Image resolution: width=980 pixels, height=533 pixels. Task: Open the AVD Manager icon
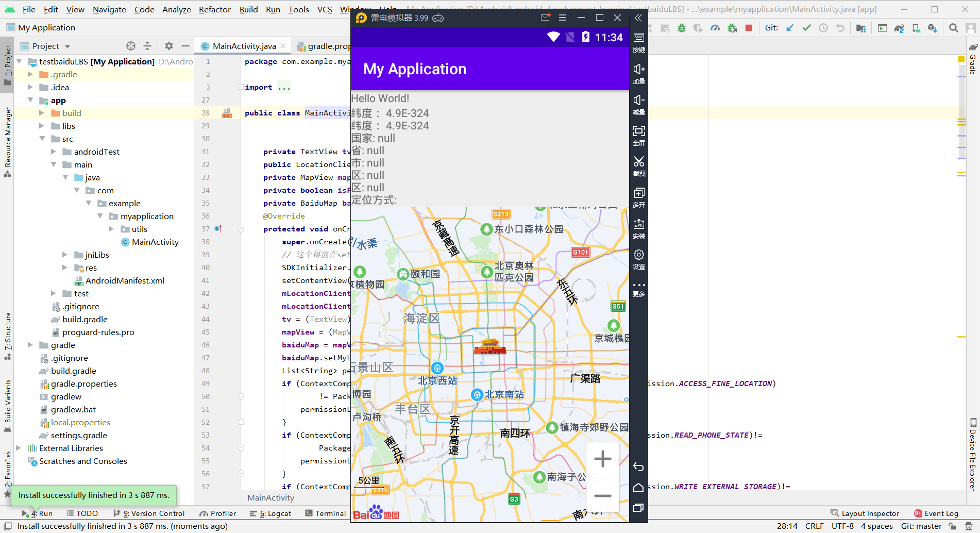916,28
